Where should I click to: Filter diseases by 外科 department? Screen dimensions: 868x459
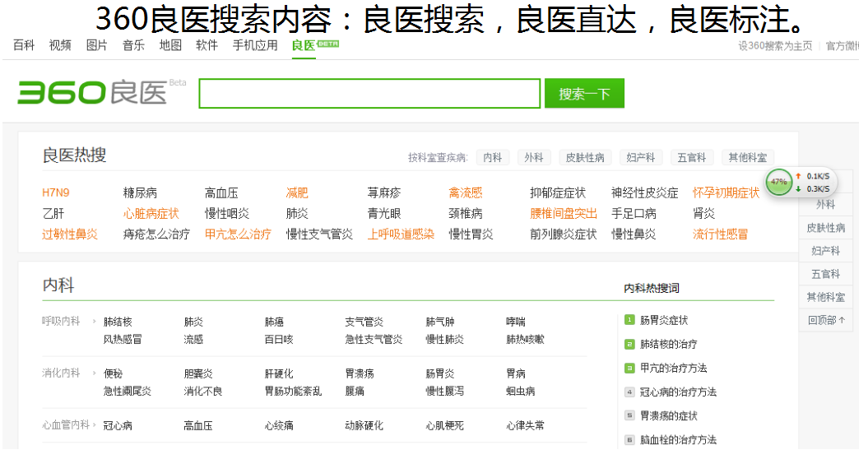pyautogui.click(x=534, y=158)
